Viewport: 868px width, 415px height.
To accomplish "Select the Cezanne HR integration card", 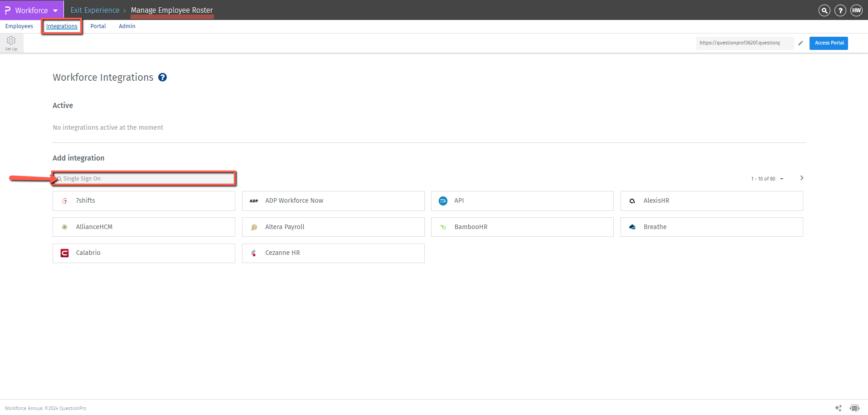I will pos(333,253).
